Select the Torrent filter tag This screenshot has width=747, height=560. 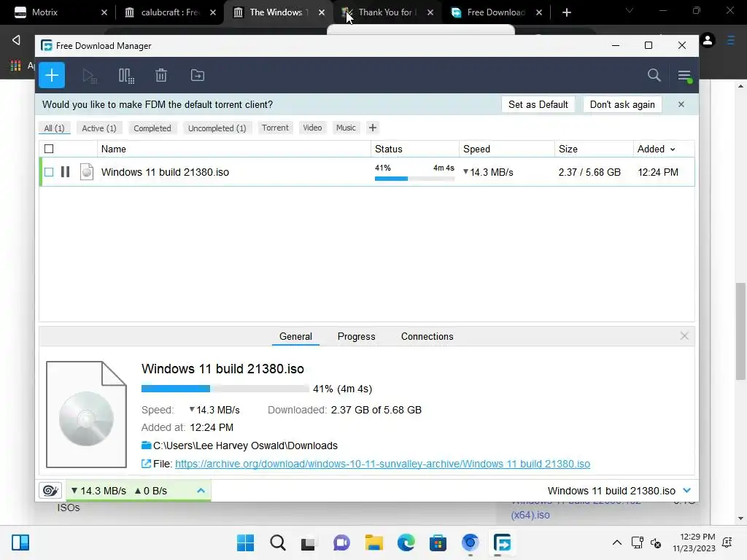coord(275,128)
